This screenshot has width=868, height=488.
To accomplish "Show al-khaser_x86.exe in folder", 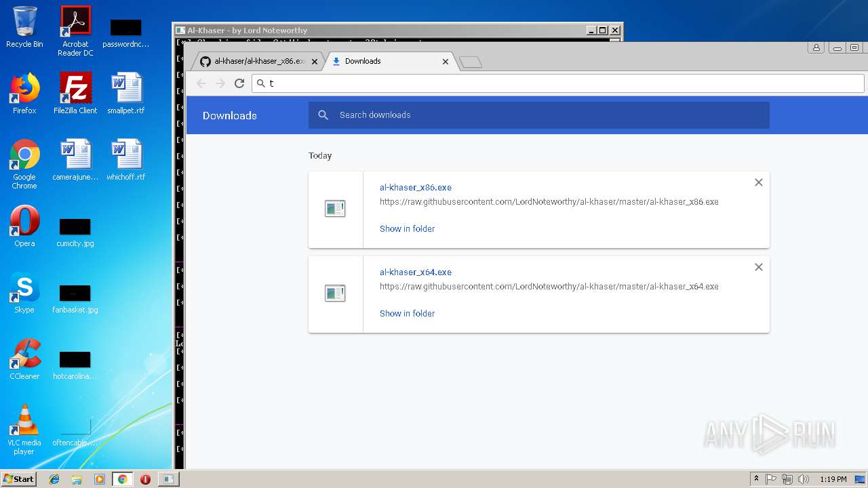I will point(407,229).
